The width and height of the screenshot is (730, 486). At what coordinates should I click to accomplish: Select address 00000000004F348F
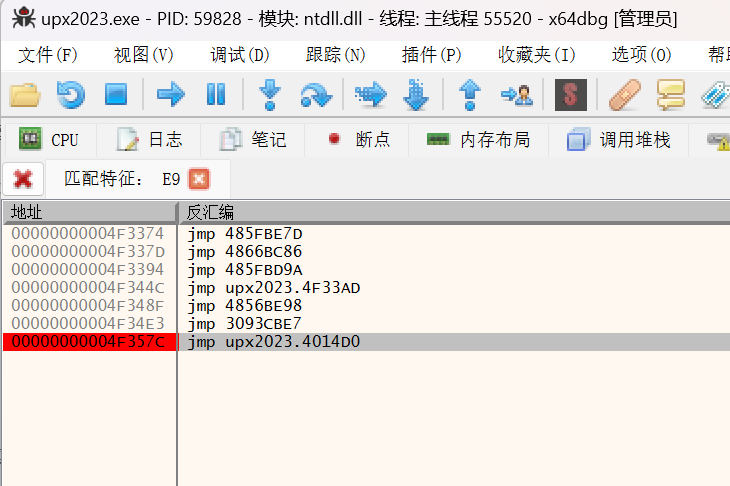(x=88, y=305)
